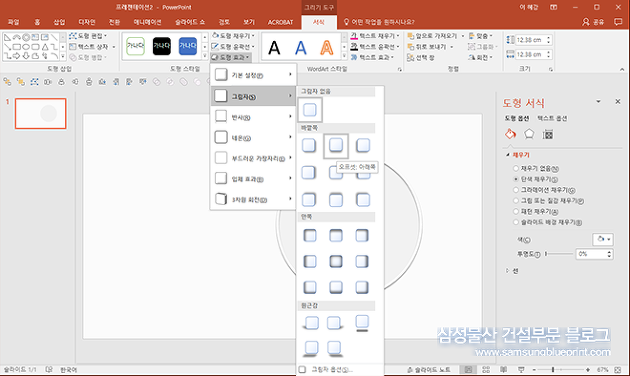Open the Edit Shape (도형 편집) dropdown

tap(88, 36)
